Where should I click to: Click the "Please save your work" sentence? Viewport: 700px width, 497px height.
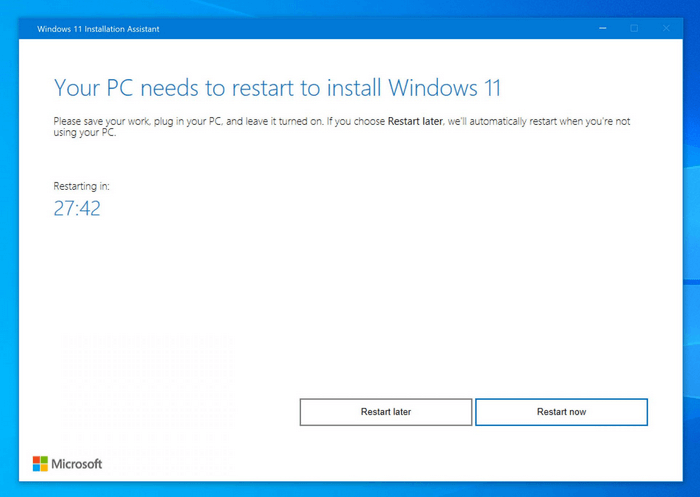point(110,121)
